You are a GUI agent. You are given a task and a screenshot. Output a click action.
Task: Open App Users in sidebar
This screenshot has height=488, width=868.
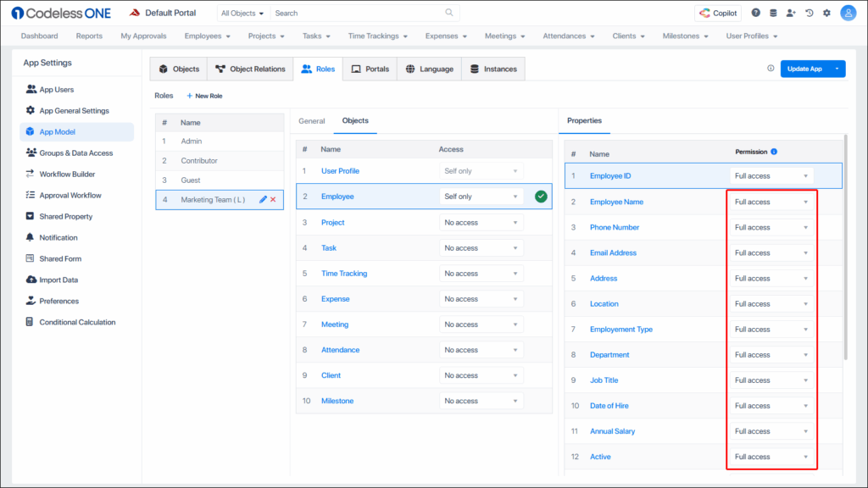pyautogui.click(x=56, y=89)
